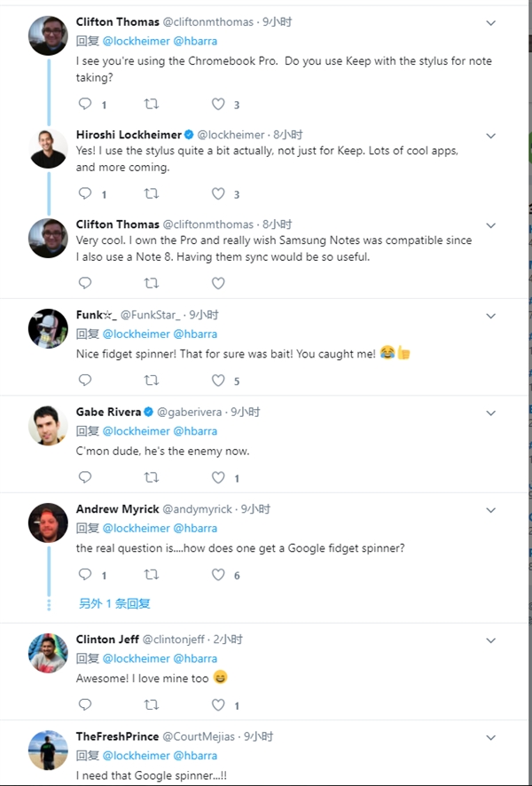The height and width of the screenshot is (786, 532).
Task: Open Andrew Myrick's profile picture
Action: point(48,523)
